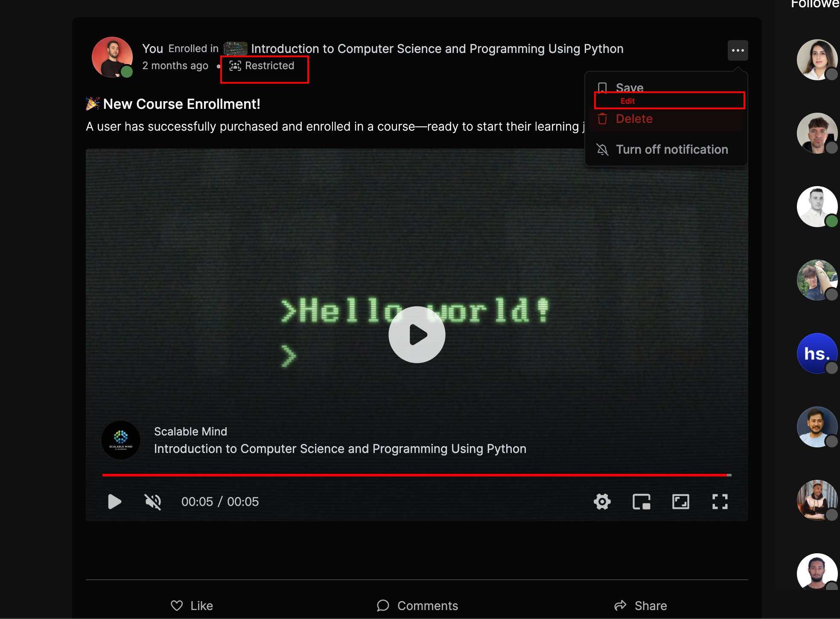The height and width of the screenshot is (619, 840).
Task: Enable picture-in-picture mode
Action: click(641, 502)
